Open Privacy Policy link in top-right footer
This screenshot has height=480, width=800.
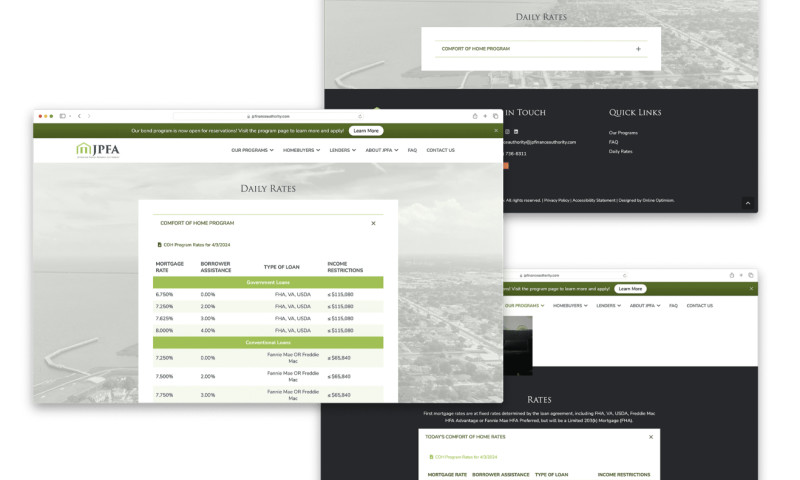[557, 200]
